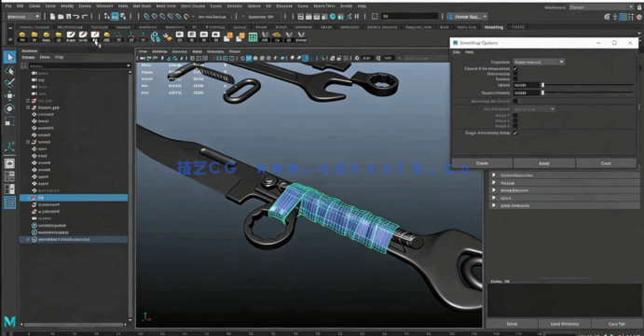Click the pause viewport icon in status line
Viewport: 644px width, 336px height.
point(357,17)
